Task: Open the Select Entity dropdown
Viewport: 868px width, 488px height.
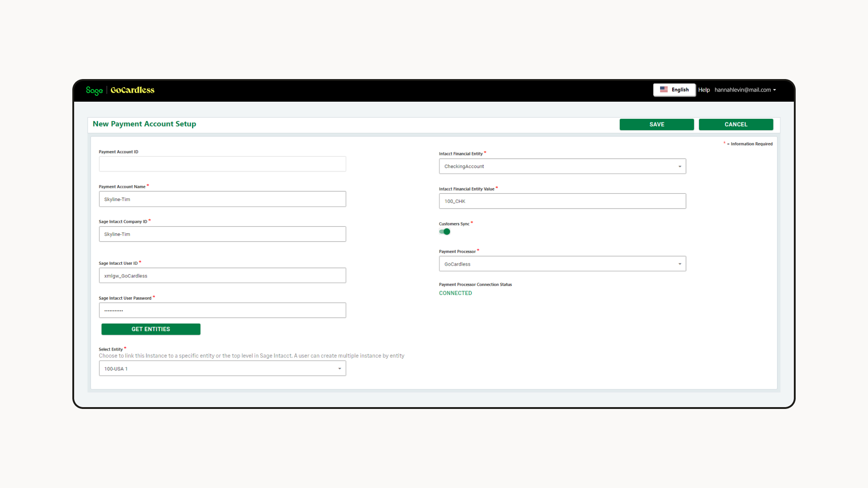Action: point(222,369)
